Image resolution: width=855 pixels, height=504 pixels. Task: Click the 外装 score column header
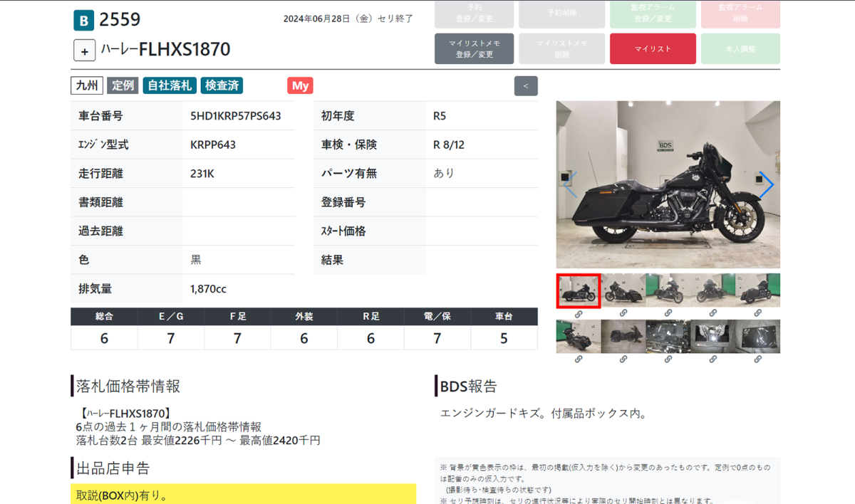(x=304, y=317)
